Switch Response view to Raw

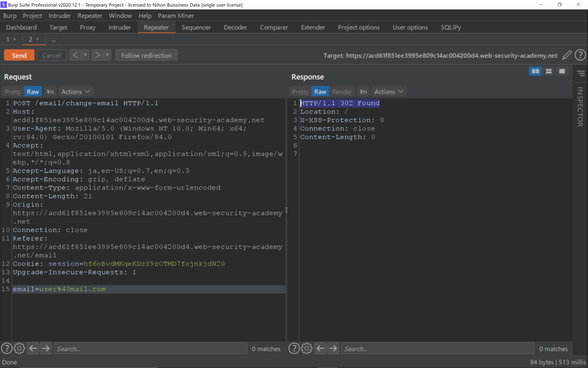pos(320,92)
